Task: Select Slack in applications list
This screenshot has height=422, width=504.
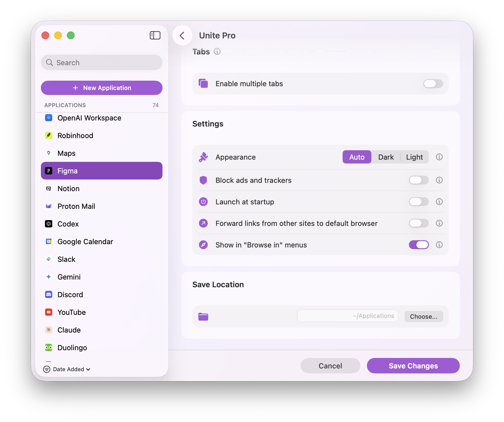Action: coord(102,259)
